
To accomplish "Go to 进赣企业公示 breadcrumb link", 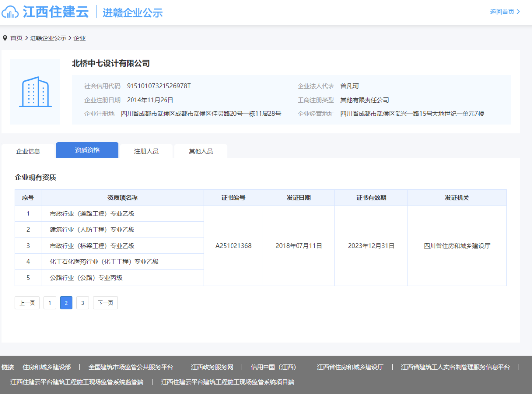I will click(48, 38).
